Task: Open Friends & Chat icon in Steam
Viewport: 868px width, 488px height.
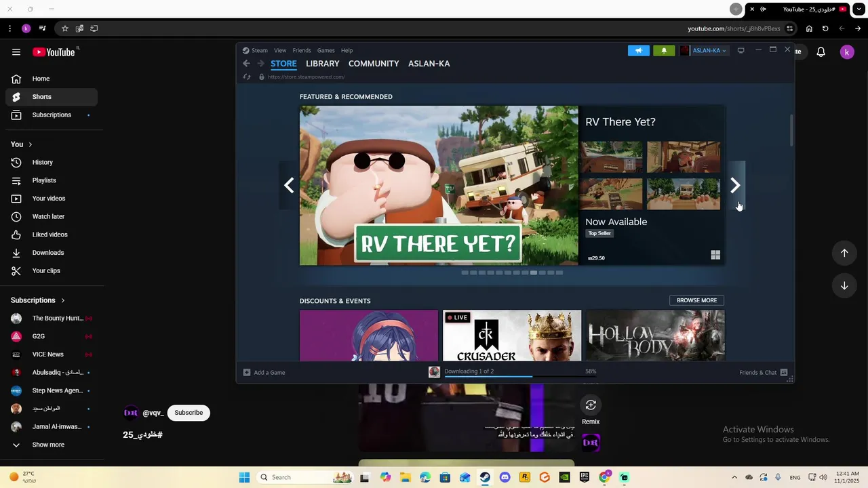Action: click(x=784, y=372)
